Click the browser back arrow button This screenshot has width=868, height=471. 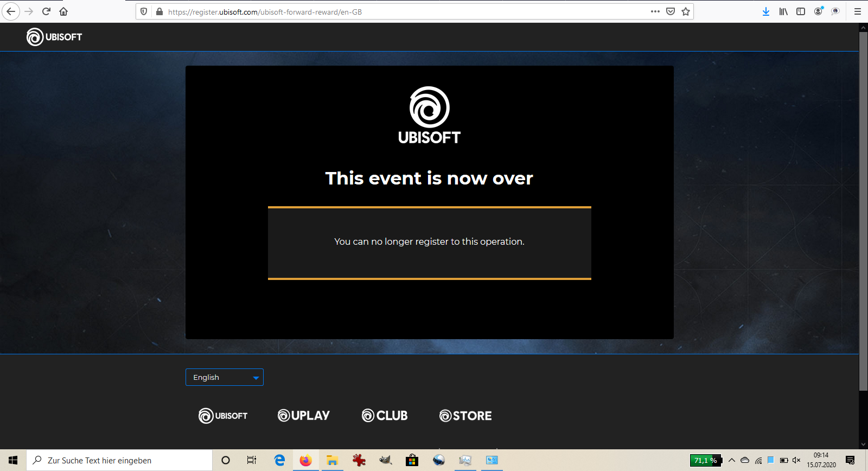(x=11, y=11)
